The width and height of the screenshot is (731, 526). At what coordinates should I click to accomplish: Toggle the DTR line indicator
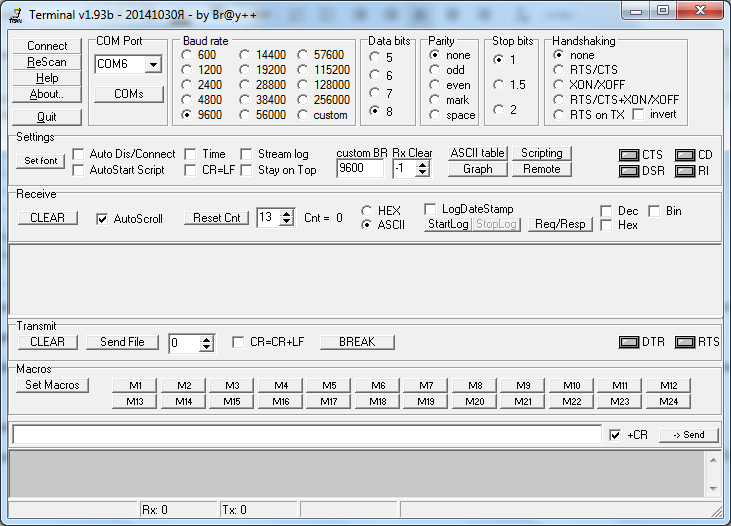click(628, 342)
